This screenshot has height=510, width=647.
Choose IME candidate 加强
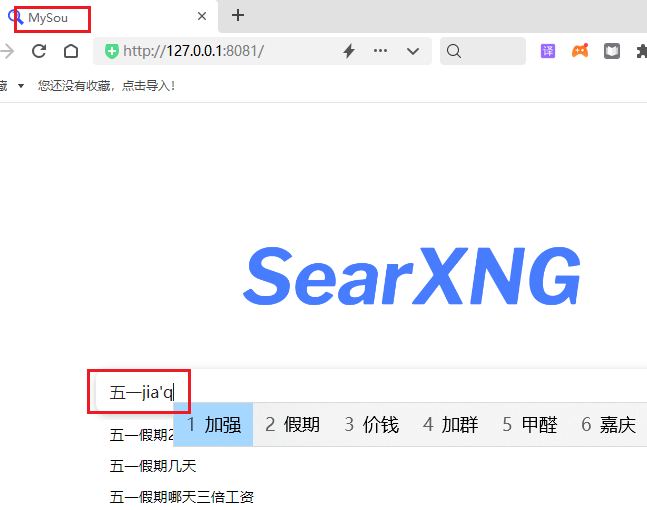[213, 425]
